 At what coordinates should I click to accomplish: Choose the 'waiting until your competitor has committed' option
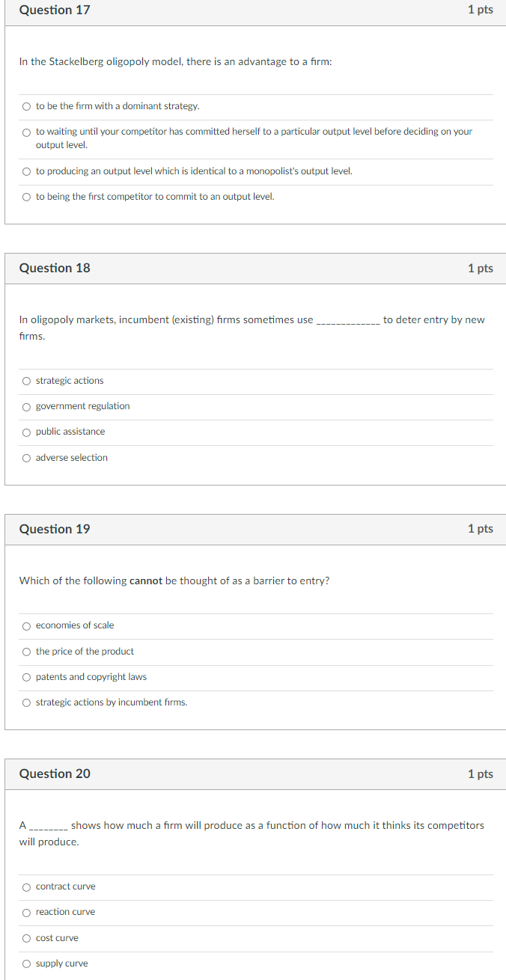[x=26, y=132]
